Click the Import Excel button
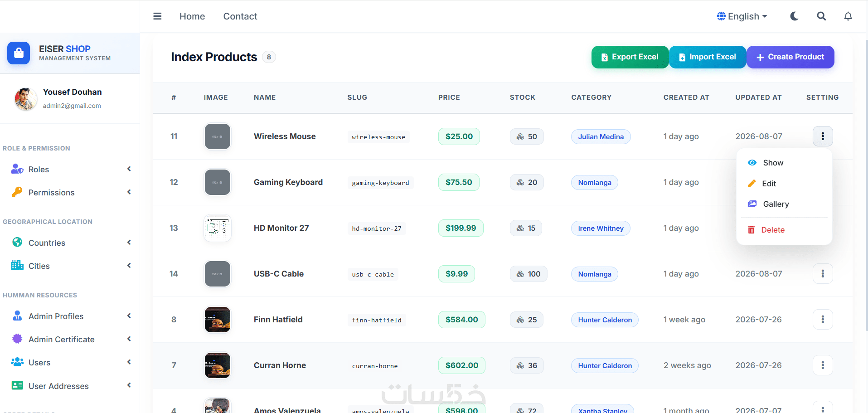Screen dimensions: 868x413 click(708, 57)
